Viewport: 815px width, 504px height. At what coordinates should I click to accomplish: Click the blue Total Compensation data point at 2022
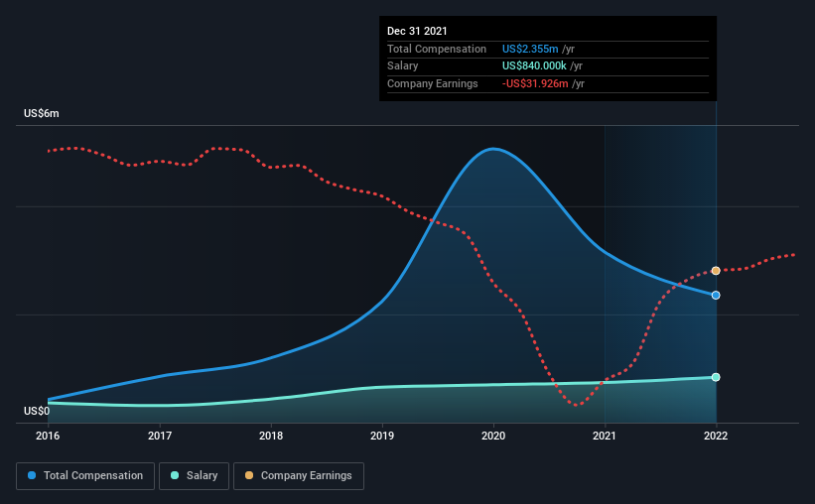click(x=716, y=295)
